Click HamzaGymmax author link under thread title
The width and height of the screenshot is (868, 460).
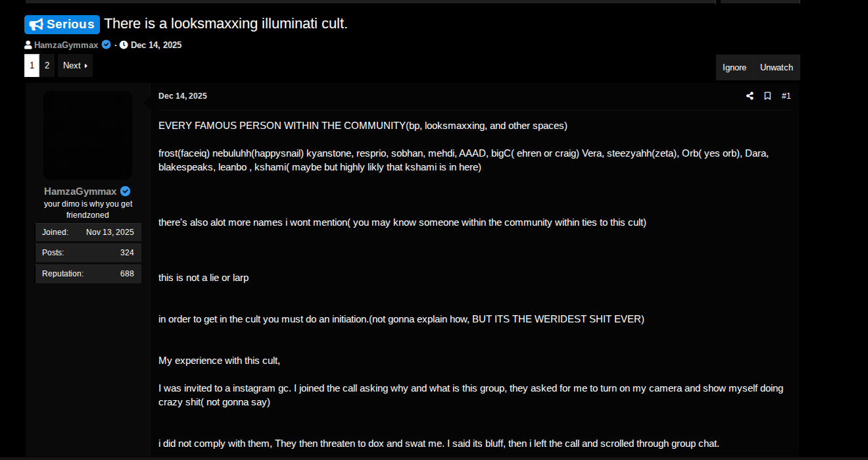tap(66, 45)
